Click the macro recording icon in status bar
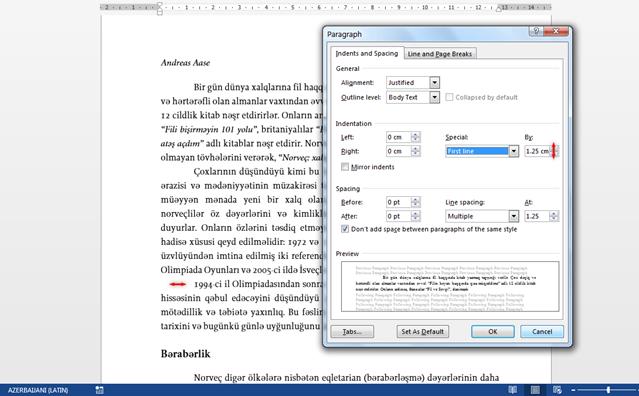639x396 pixels. point(99,390)
